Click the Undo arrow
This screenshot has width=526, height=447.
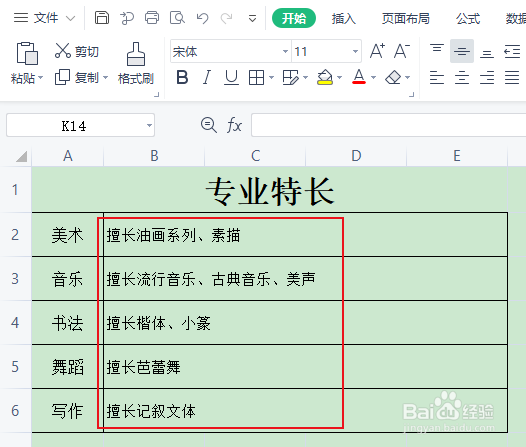pos(202,18)
